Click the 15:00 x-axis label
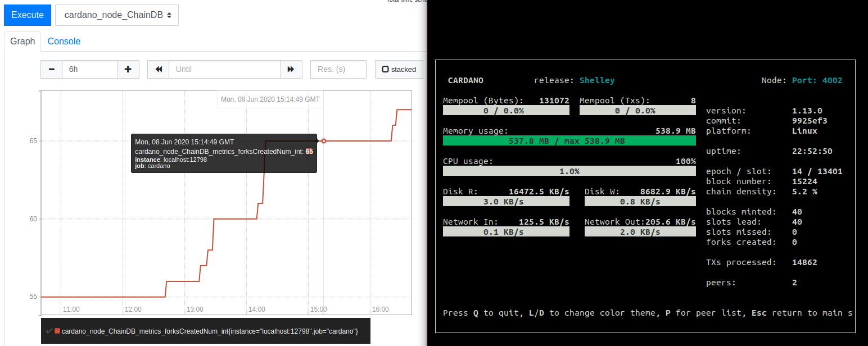 (x=318, y=309)
